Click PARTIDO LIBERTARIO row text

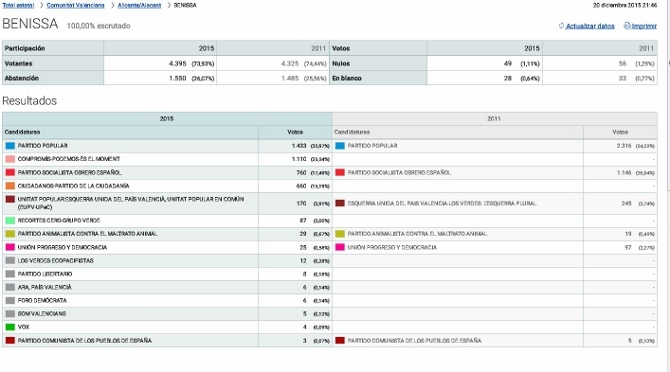coord(45,274)
